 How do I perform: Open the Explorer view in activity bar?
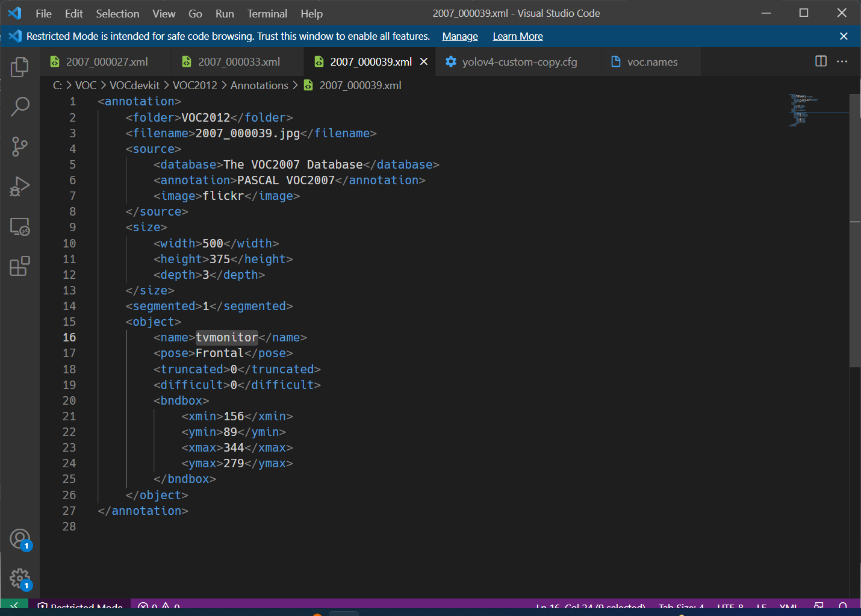pyautogui.click(x=20, y=67)
